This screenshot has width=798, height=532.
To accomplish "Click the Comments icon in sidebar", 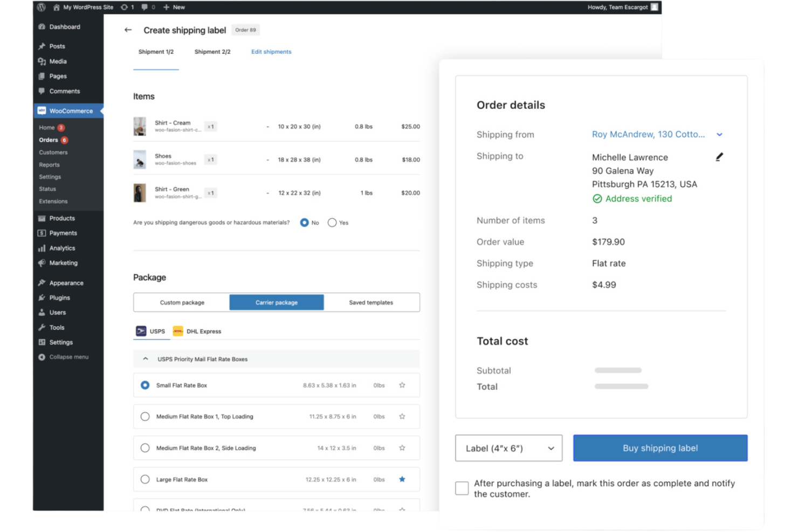I will [42, 91].
